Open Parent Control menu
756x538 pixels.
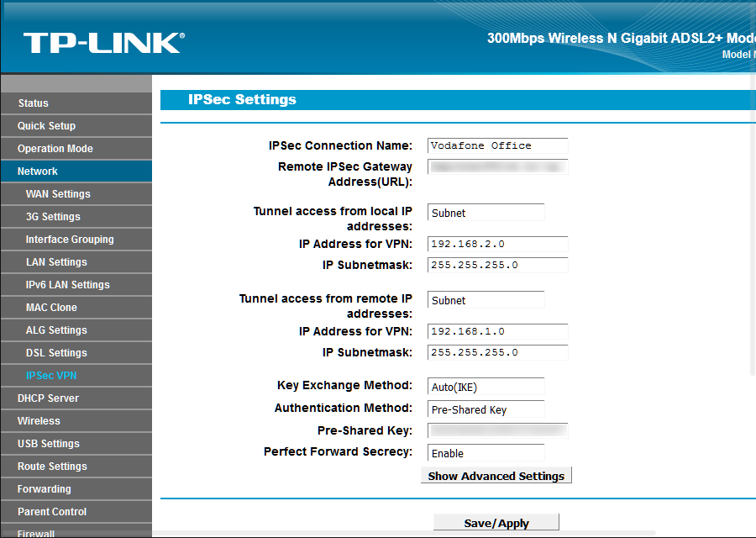click(x=76, y=511)
